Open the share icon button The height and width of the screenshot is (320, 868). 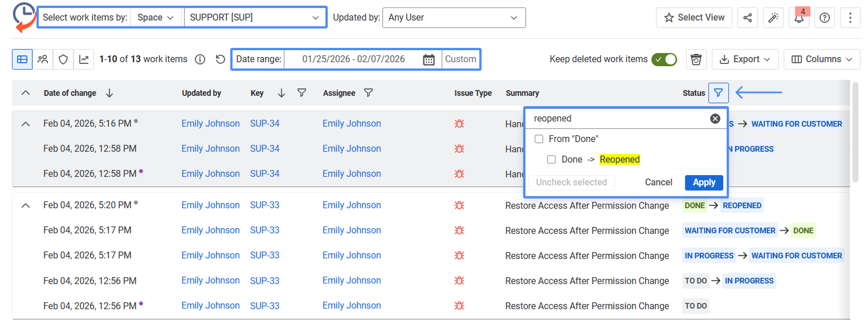pyautogui.click(x=747, y=18)
